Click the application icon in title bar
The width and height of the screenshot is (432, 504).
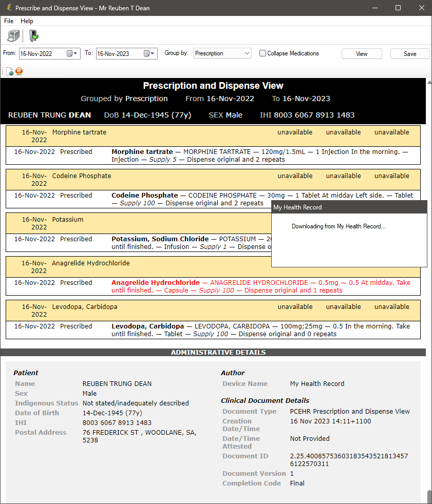(9, 8)
